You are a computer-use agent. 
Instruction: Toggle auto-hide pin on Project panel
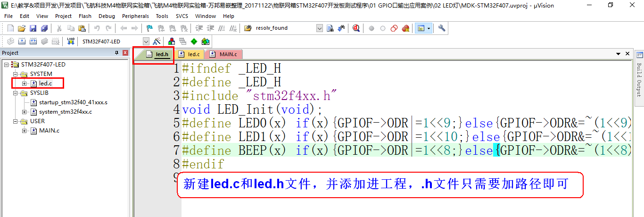[x=117, y=53]
